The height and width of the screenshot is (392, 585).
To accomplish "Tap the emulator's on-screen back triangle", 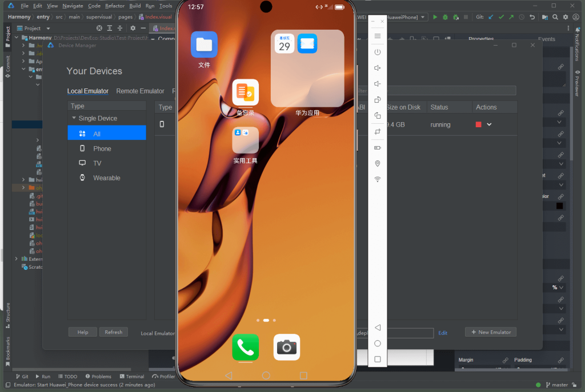I will (229, 375).
